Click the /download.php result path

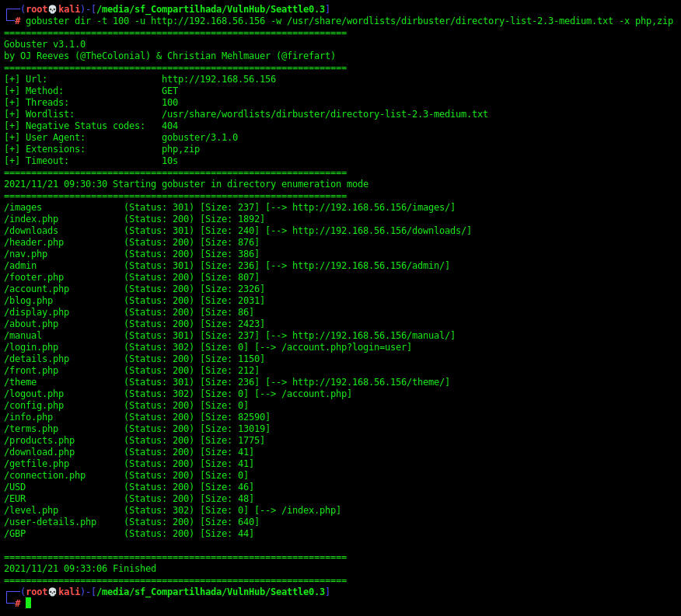tap(40, 452)
